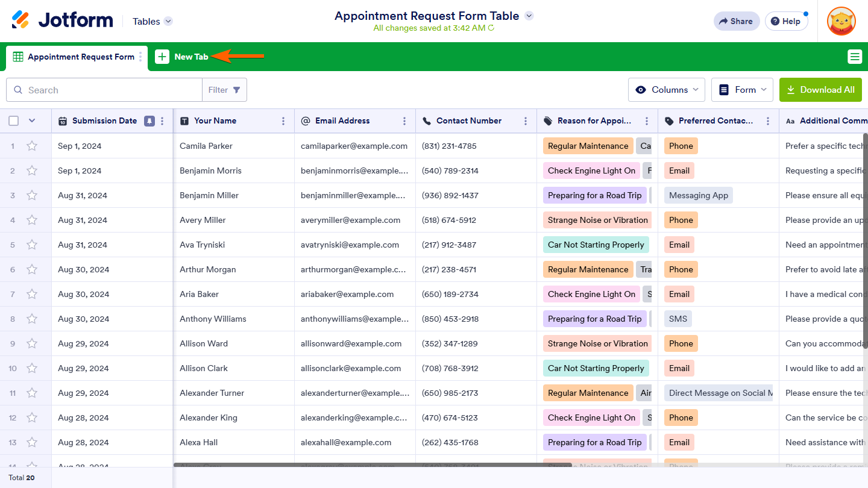Image resolution: width=868 pixels, height=488 pixels.
Task: Expand the Tables dropdown next to the logo
Action: [168, 21]
